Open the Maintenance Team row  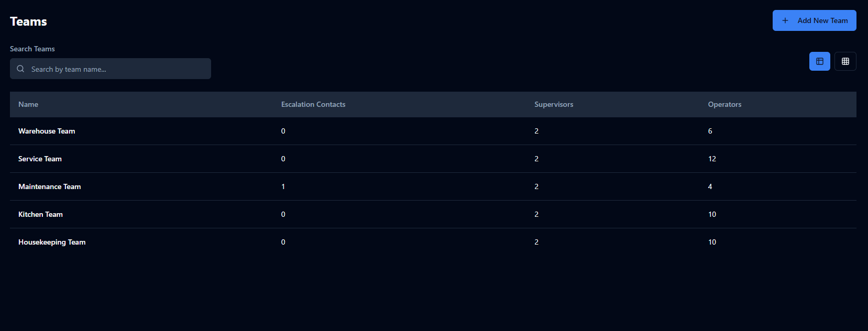coord(433,186)
